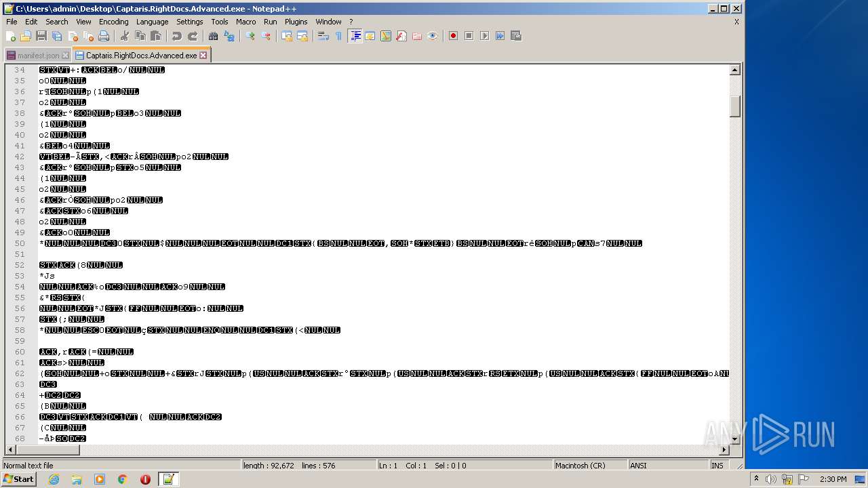The height and width of the screenshot is (488, 868).
Task: Open the File menu
Action: (x=12, y=22)
